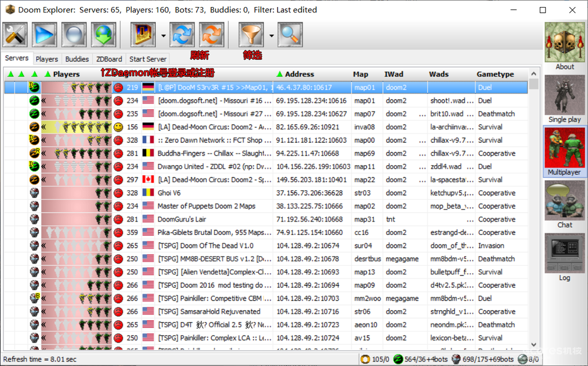Viewport: 588px width, 366px height.
Task: Open the ZDBoard tab
Action: [x=109, y=59]
